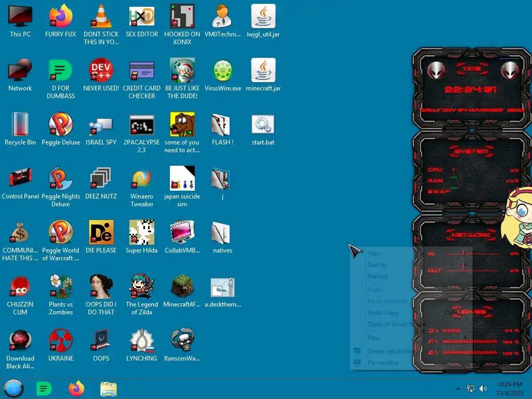Select the Recycle Bin icon
The image size is (532, 399).
pyautogui.click(x=20, y=129)
